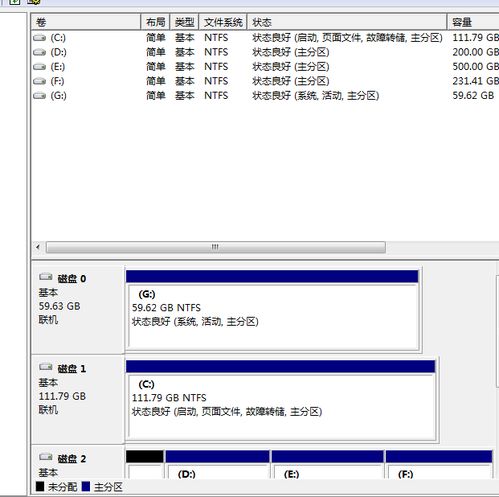Select G: partition block on disk 0
The width and height of the screenshot is (499, 497).
pos(272,310)
